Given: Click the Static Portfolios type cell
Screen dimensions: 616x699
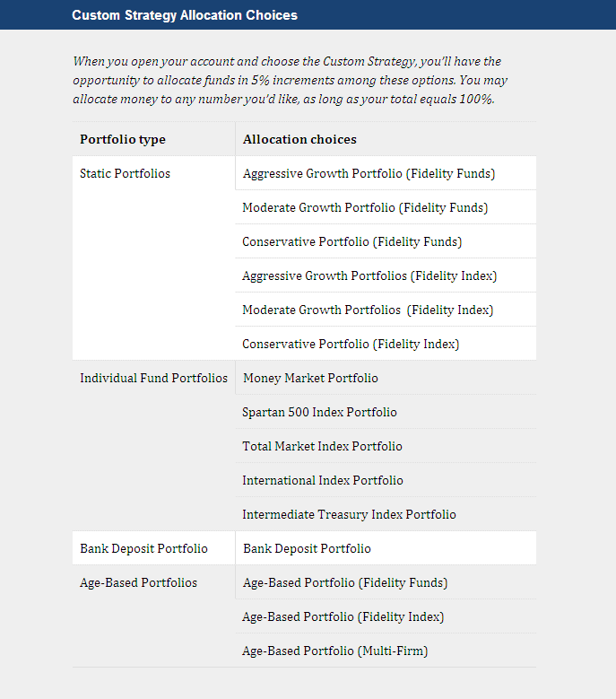Looking at the screenshot, I should tap(125, 173).
